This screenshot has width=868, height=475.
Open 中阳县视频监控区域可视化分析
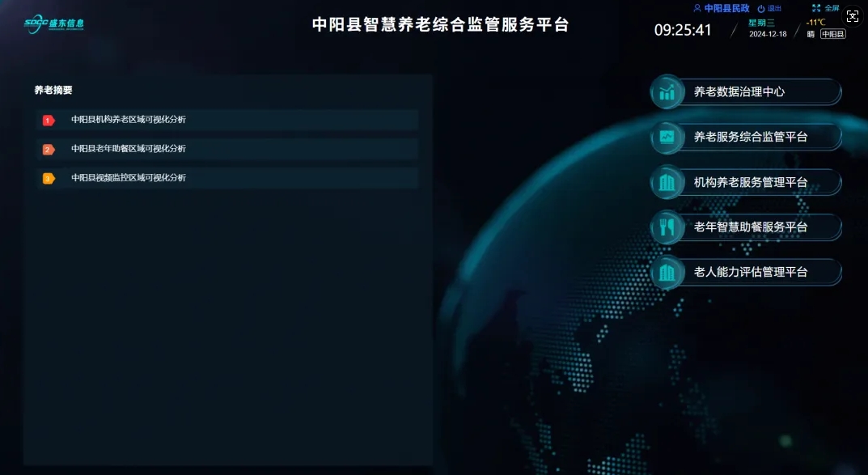[227, 178]
